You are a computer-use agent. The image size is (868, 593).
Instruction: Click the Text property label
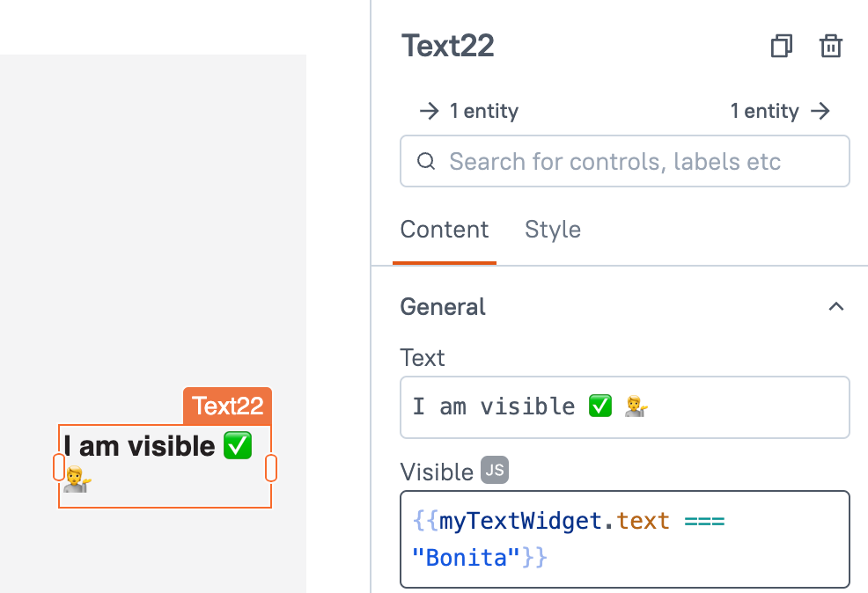[x=423, y=358]
